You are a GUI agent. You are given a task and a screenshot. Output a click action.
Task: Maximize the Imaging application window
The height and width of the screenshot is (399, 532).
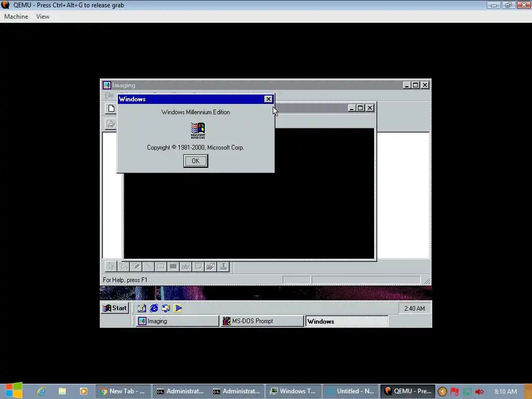pos(415,85)
